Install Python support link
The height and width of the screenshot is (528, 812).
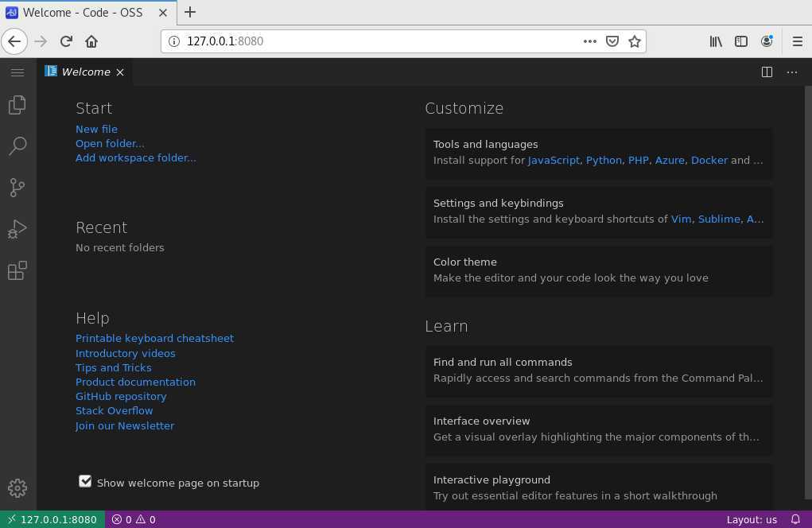click(x=604, y=161)
